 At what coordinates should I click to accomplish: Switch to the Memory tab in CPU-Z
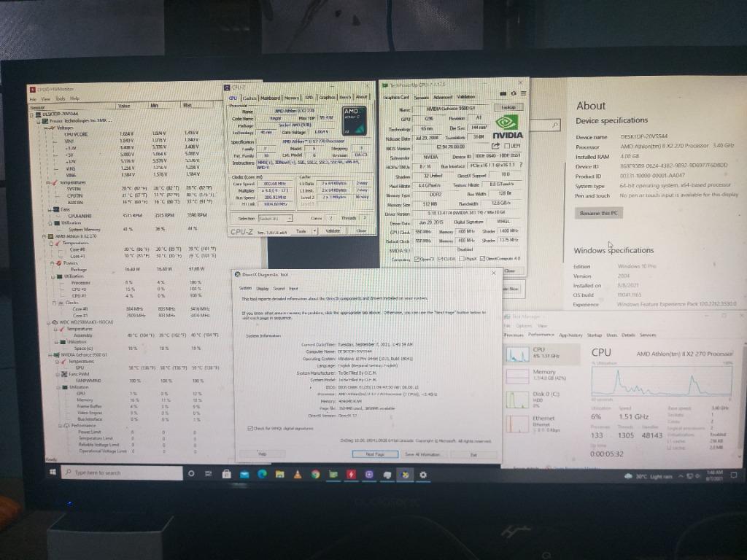[292, 98]
